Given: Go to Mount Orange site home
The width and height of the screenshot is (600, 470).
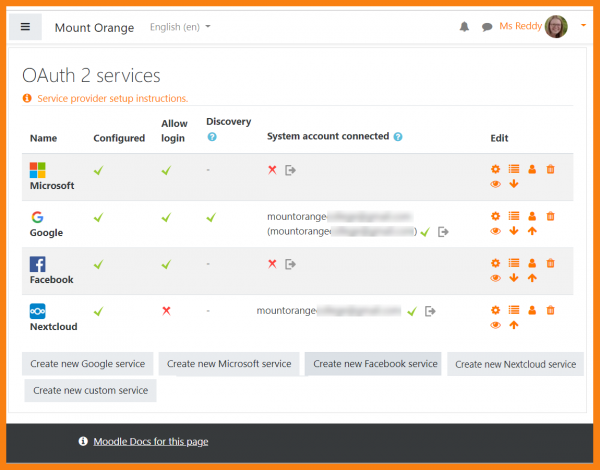Looking at the screenshot, I should tap(94, 28).
